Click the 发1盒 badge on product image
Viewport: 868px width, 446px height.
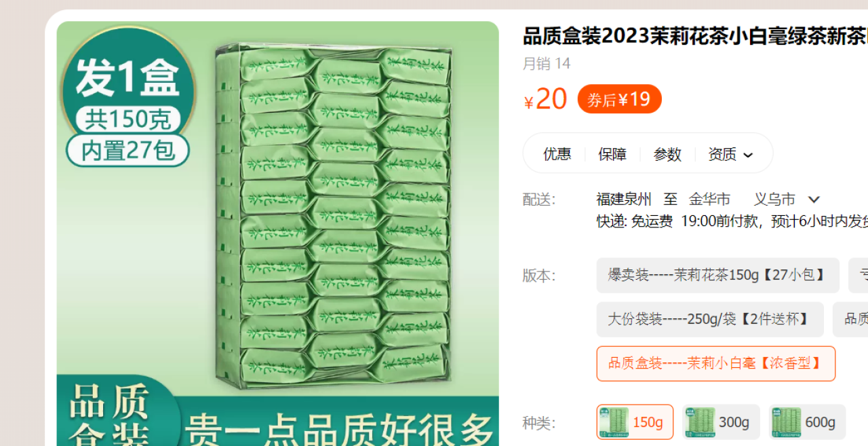pos(127,77)
